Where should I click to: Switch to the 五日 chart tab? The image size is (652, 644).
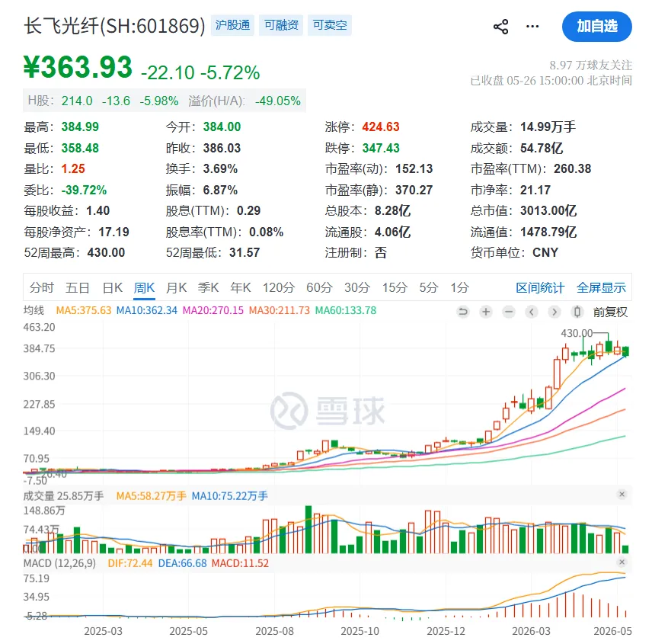(x=78, y=287)
